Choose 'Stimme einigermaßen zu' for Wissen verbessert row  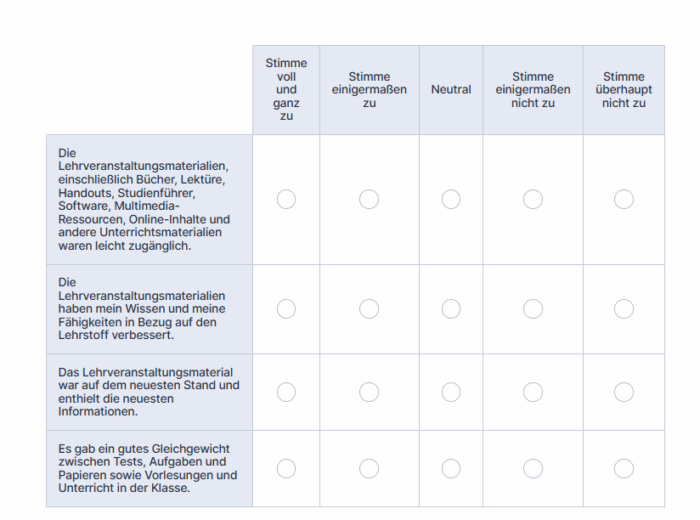click(369, 309)
